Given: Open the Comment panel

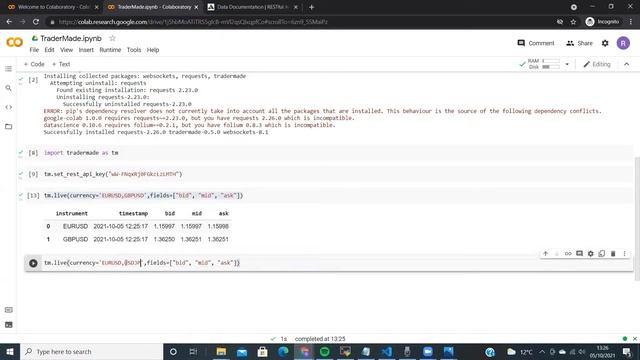Looking at the screenshot, I should coord(536,43).
